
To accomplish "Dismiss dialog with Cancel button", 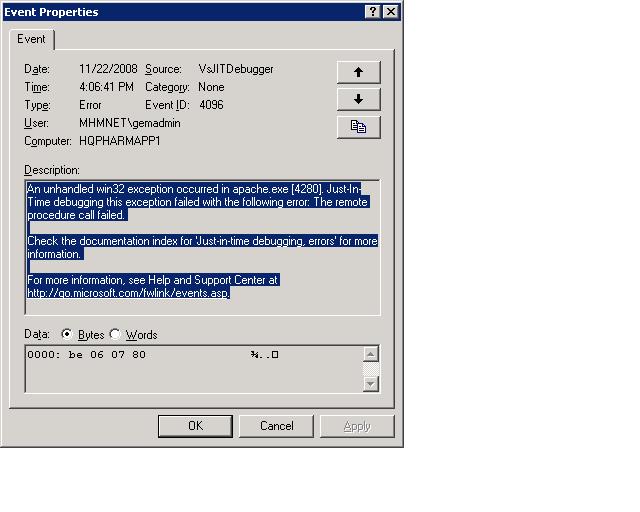I will [x=276, y=426].
